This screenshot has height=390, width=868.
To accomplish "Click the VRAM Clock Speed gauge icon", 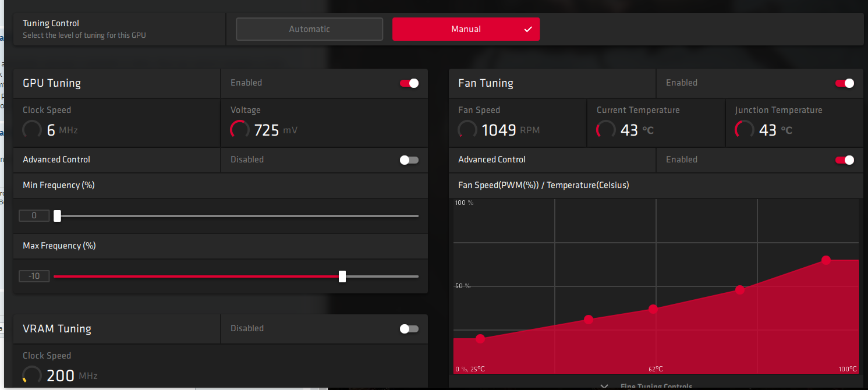I will 32,375.
